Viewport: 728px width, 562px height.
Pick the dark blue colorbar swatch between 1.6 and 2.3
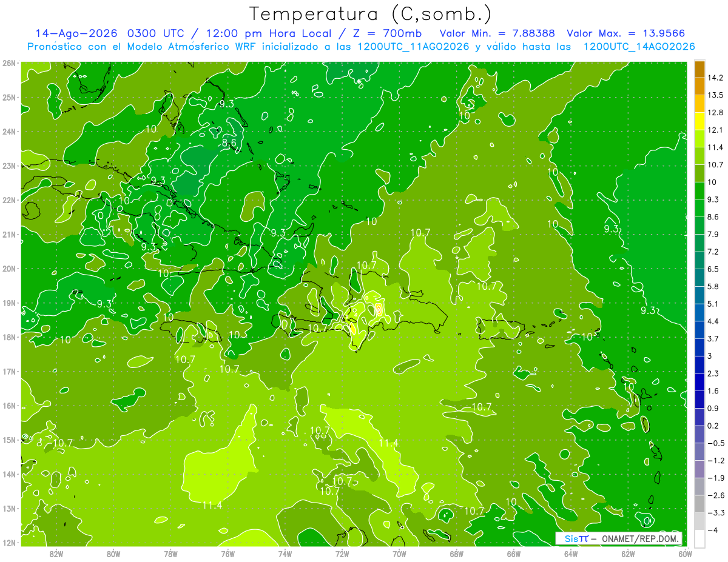pyautogui.click(x=699, y=383)
